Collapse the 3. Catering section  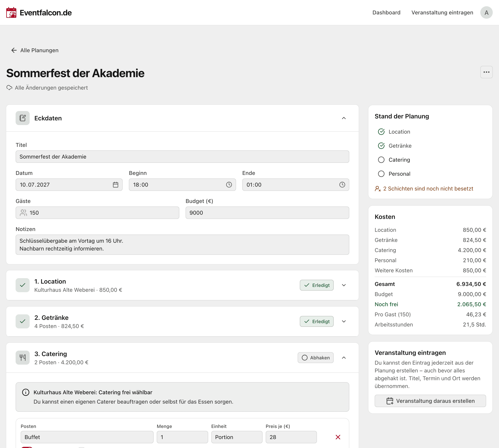pyautogui.click(x=344, y=357)
